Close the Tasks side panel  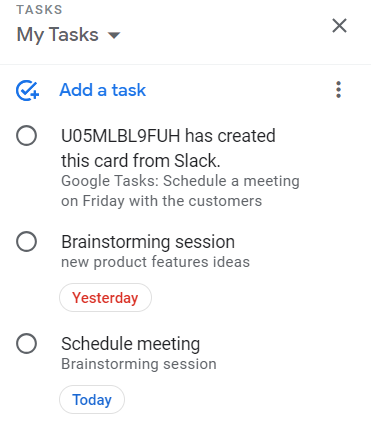[x=339, y=26]
